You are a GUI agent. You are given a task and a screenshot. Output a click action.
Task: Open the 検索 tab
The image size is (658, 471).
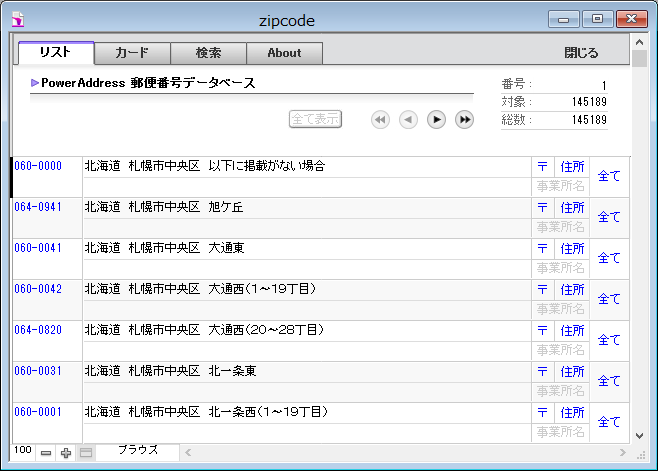208,53
